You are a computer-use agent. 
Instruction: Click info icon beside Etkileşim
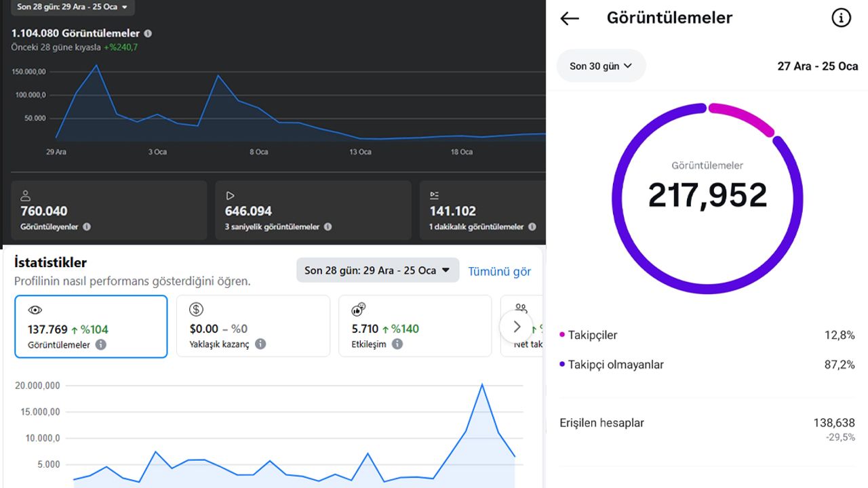pos(397,344)
